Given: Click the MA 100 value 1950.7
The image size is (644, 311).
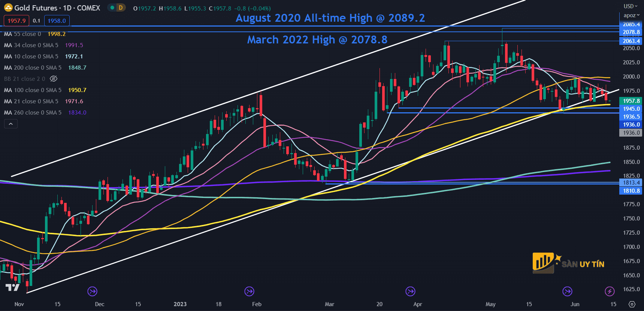Looking at the screenshot, I should 77,90.
